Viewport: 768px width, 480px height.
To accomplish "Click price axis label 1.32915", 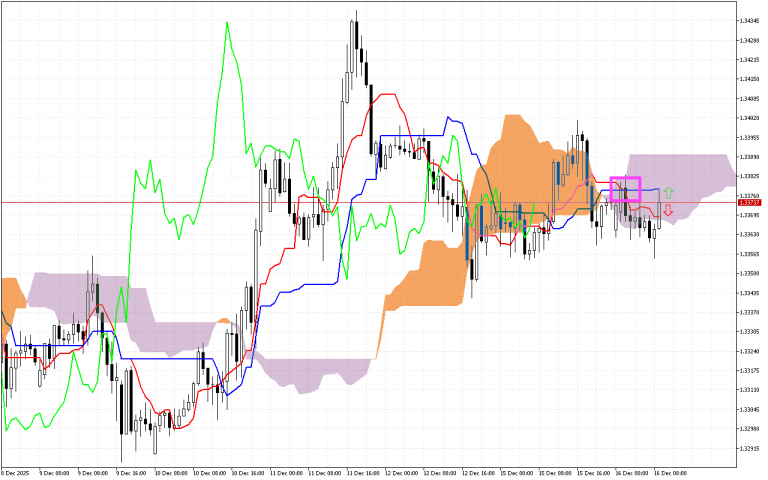I will tap(750, 449).
